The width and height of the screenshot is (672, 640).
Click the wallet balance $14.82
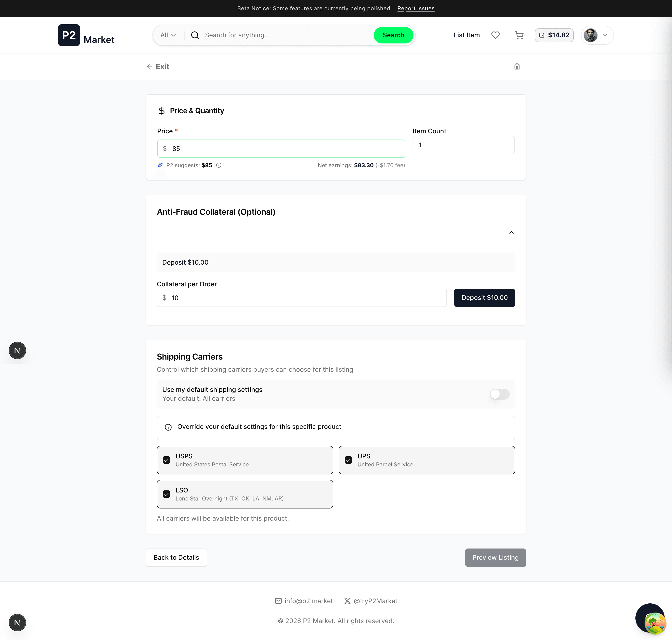pos(554,35)
